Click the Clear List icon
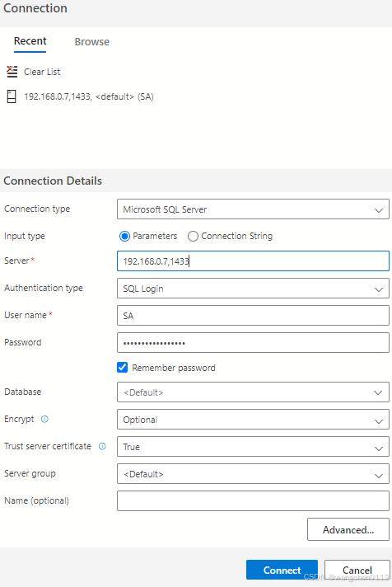 point(12,72)
